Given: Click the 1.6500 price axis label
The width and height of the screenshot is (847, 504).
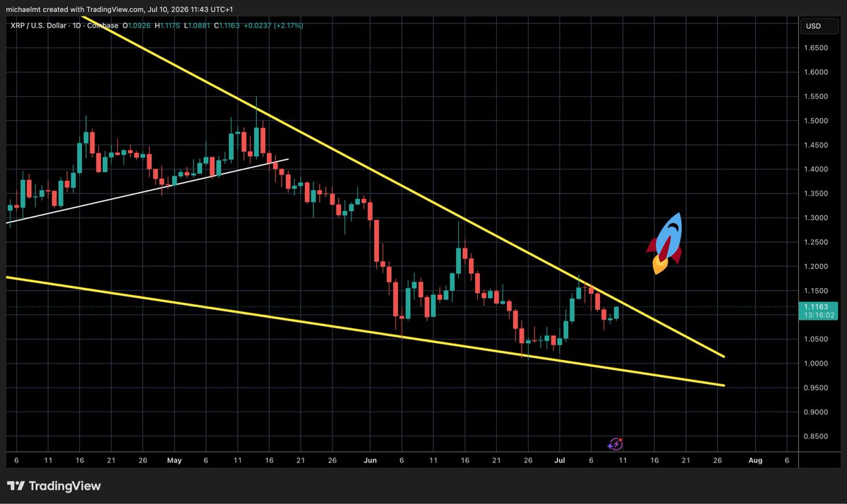Looking at the screenshot, I should 817,48.
